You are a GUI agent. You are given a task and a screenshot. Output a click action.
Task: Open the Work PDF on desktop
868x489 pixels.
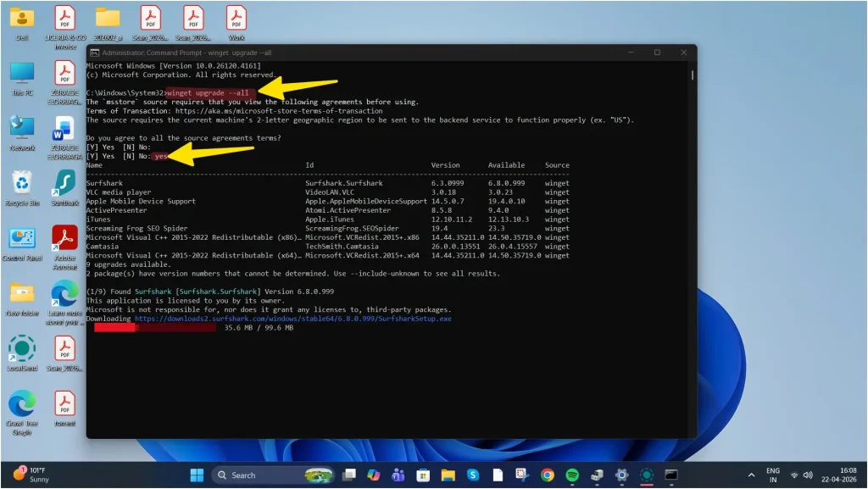point(236,23)
